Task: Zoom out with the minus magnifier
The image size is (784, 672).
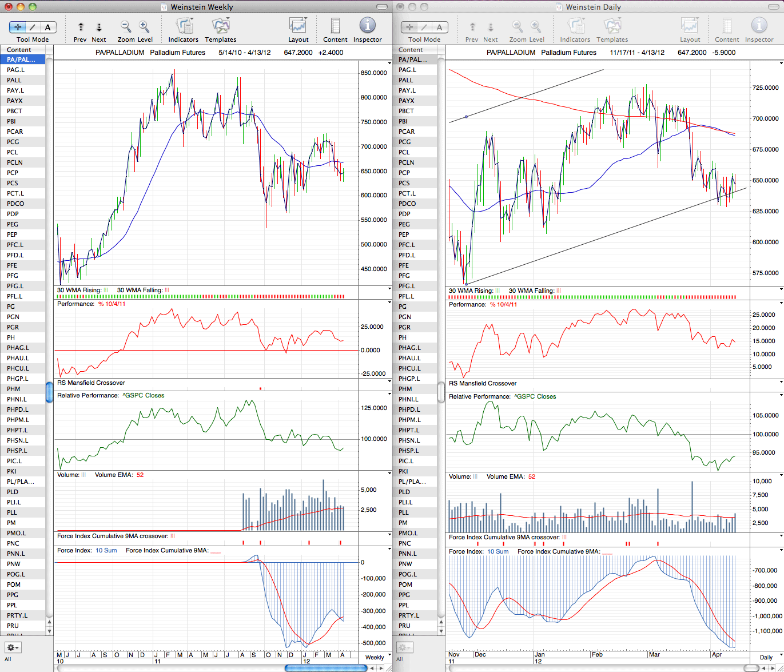Action: coord(126,26)
